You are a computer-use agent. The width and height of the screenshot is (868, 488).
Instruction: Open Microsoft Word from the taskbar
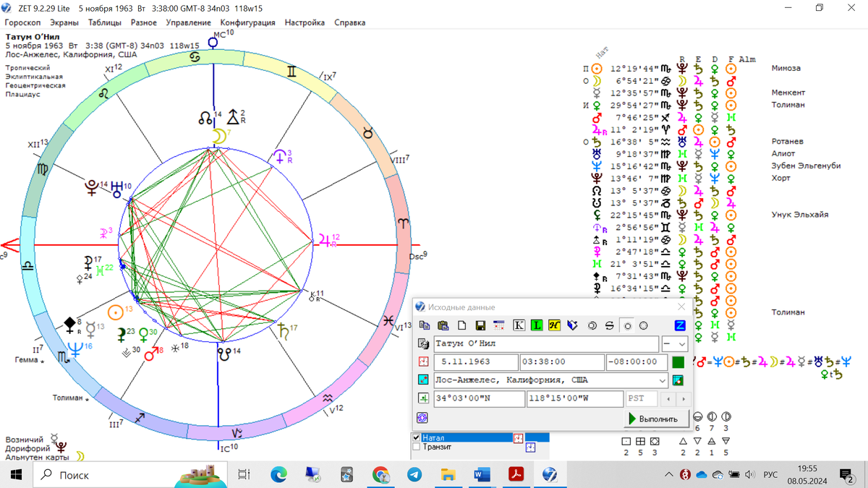pyautogui.click(x=482, y=474)
